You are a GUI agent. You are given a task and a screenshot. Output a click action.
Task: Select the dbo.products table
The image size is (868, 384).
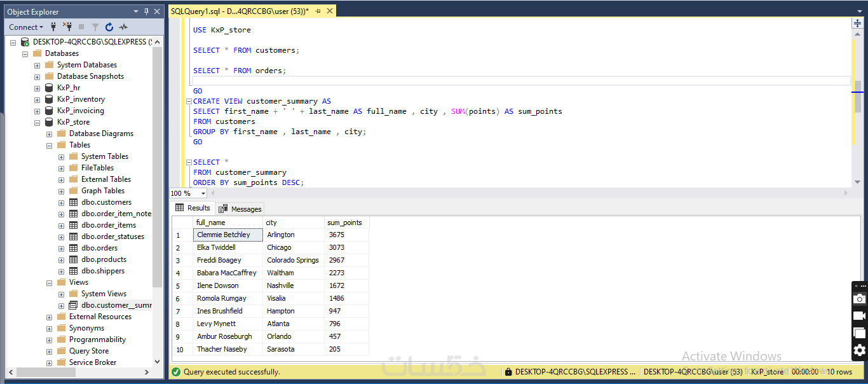tap(104, 259)
